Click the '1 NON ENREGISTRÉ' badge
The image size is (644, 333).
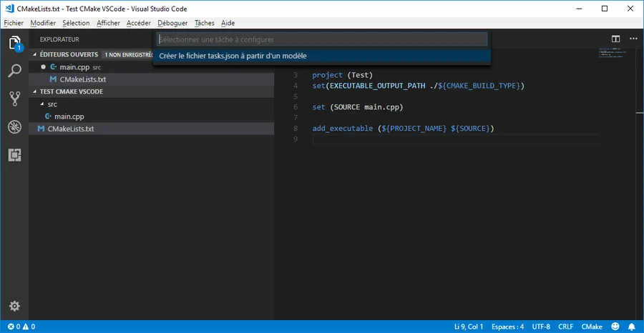tap(128, 54)
